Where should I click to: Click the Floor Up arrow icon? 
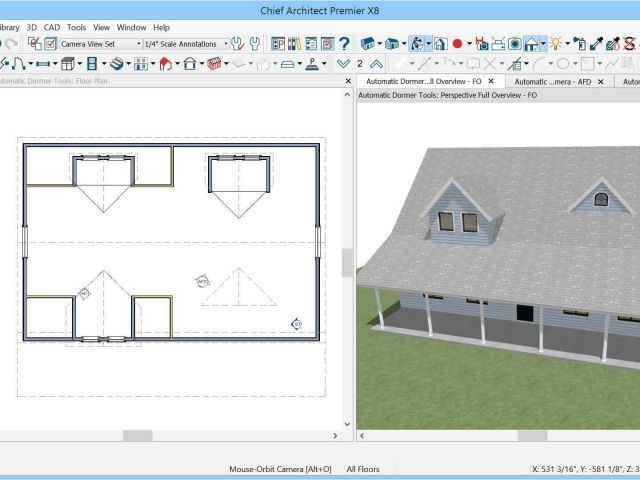[376, 64]
